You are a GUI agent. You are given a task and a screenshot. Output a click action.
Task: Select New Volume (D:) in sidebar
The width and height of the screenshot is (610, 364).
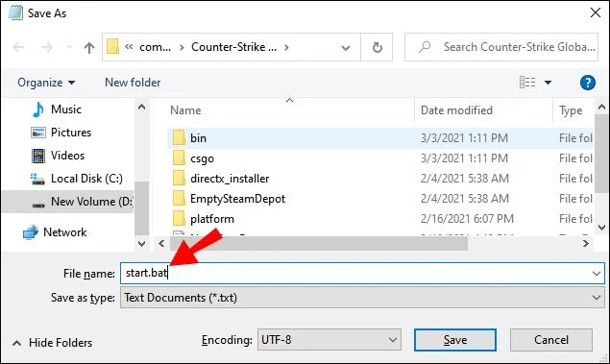click(67, 202)
